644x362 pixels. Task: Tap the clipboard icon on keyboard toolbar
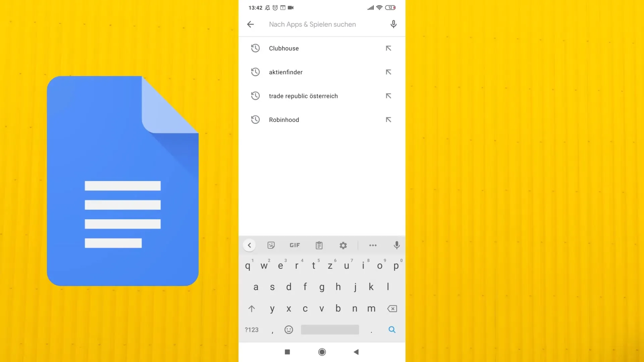[x=318, y=245]
